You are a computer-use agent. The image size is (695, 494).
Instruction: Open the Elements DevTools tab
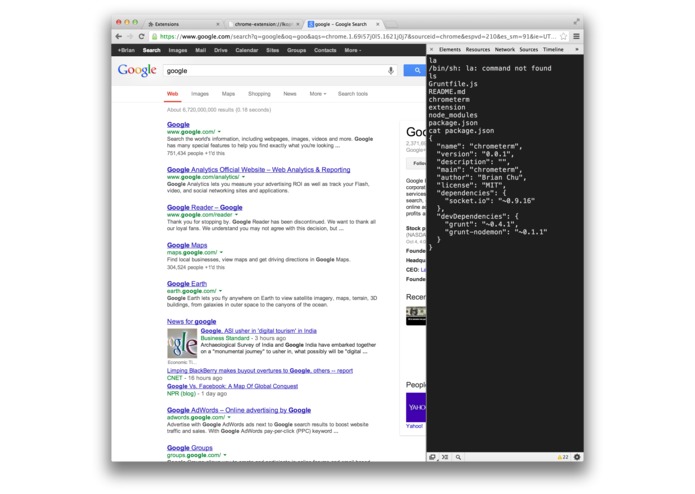[450, 50]
